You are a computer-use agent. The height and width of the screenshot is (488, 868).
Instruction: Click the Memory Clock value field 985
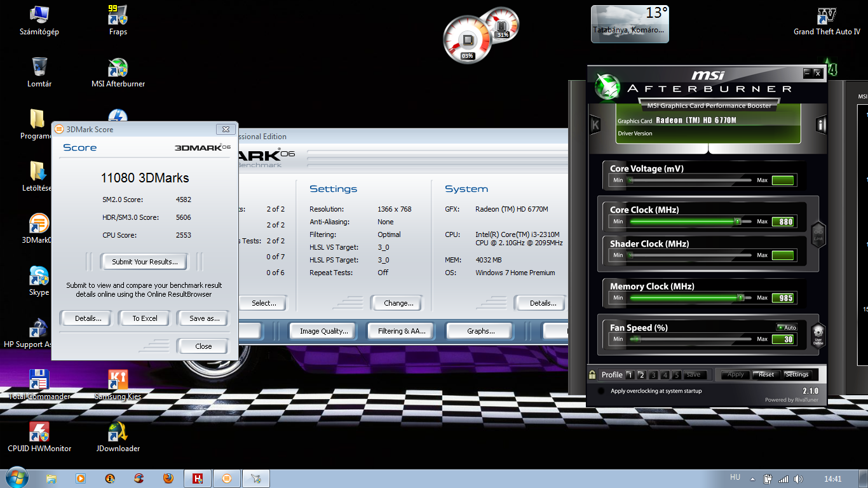pos(782,298)
